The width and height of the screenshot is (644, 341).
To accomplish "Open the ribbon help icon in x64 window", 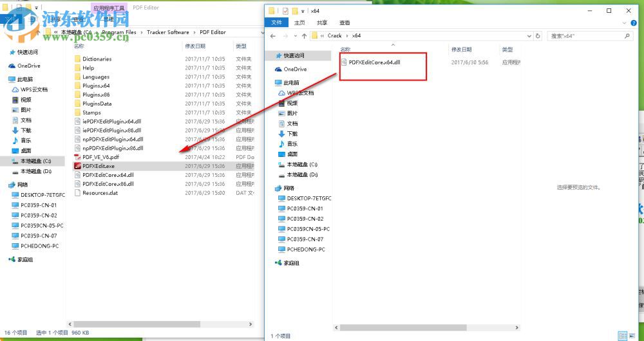I will coord(634,23).
